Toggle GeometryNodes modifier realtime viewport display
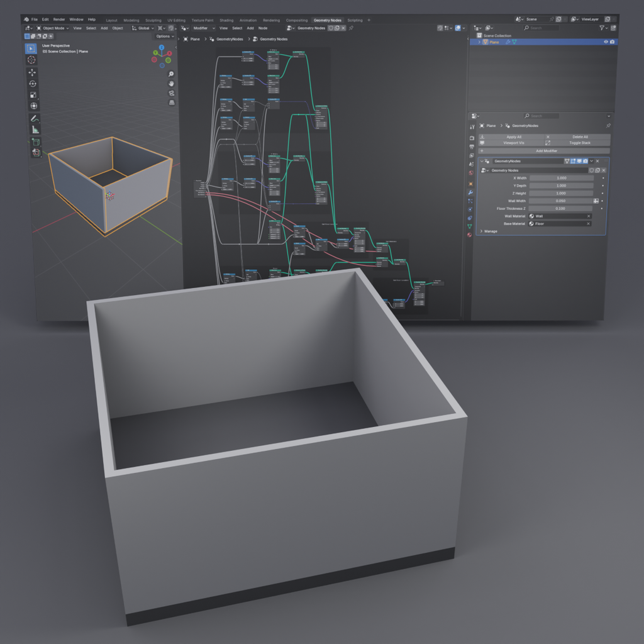 [x=579, y=161]
